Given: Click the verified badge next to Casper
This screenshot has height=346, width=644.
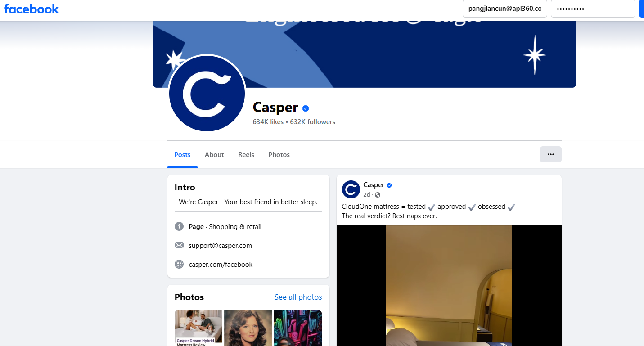Looking at the screenshot, I should click(305, 108).
